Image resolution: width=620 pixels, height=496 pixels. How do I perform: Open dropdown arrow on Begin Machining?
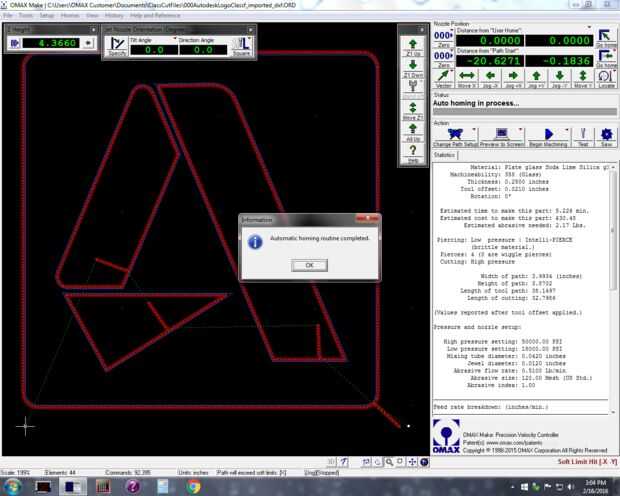pyautogui.click(x=567, y=129)
